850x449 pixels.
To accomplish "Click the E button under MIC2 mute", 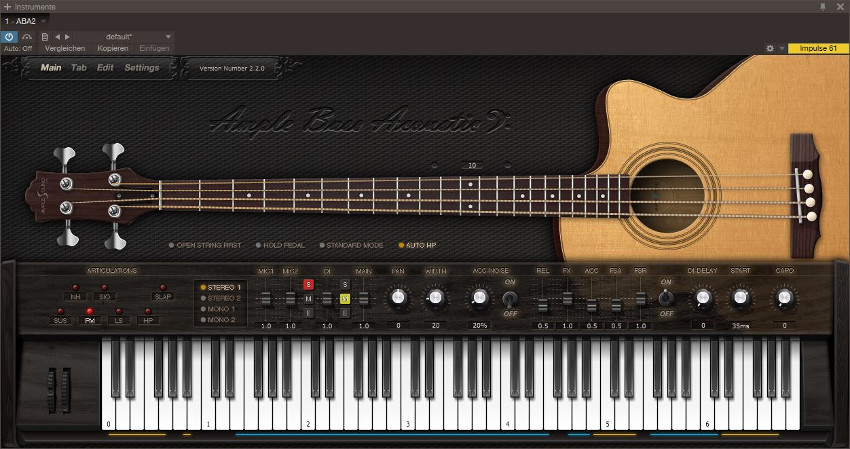I will (308, 313).
